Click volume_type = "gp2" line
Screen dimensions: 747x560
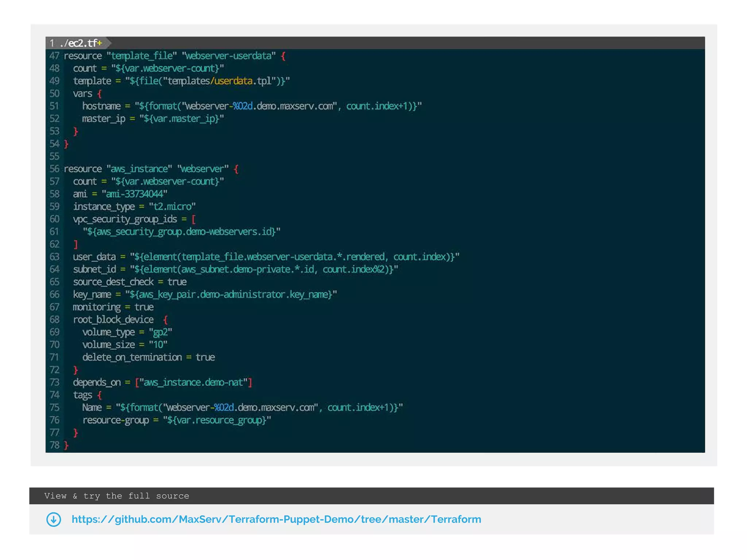point(127,332)
